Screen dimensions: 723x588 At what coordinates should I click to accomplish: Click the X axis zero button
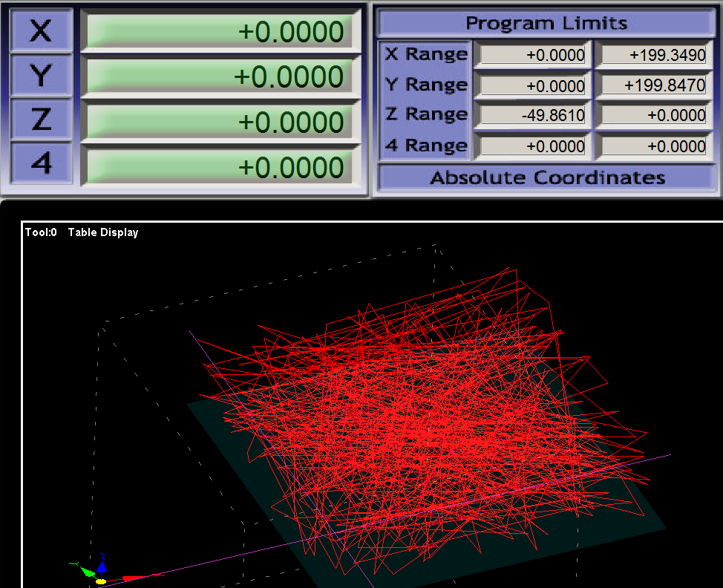coord(41,30)
